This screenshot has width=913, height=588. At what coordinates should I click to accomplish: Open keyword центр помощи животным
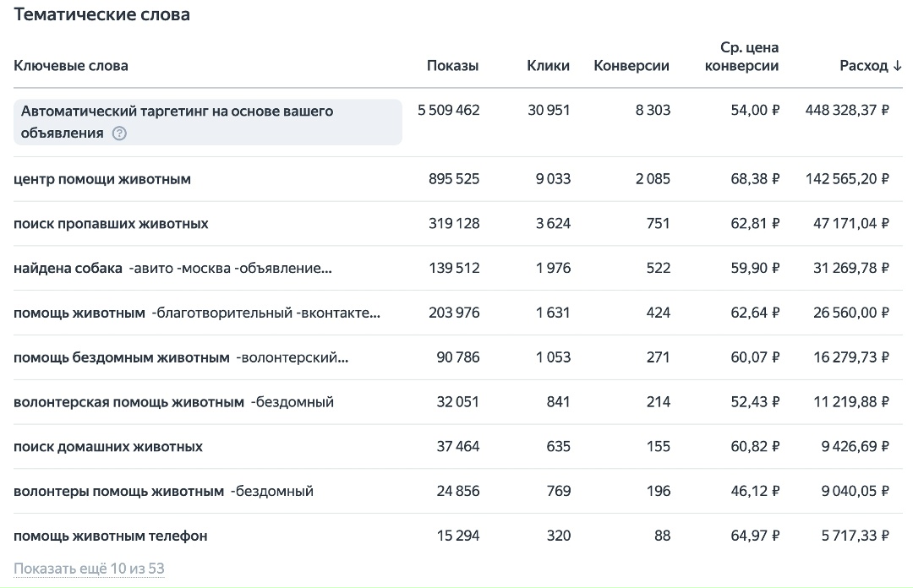coord(102,179)
